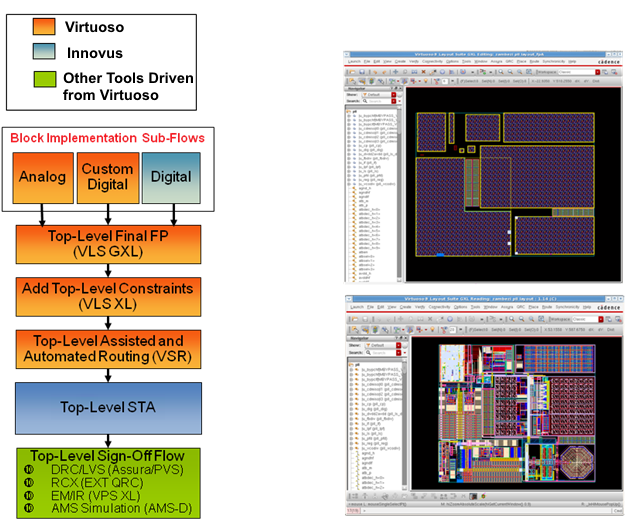The height and width of the screenshot is (520, 626).
Task: Expand the Iu_dig (pll_dig) row in the lower Navigator tree
Action: (351, 409)
